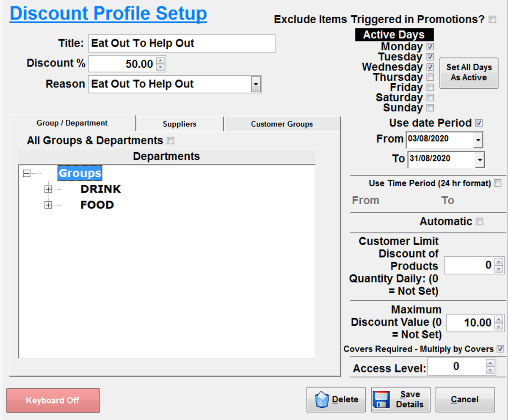
Task: Click the Delete bin icon
Action: pos(322,400)
